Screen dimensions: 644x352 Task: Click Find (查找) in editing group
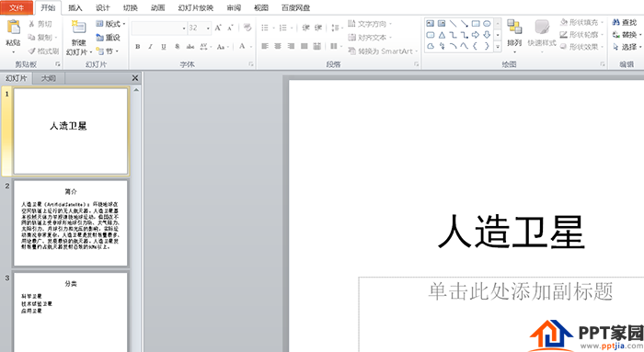[625, 23]
